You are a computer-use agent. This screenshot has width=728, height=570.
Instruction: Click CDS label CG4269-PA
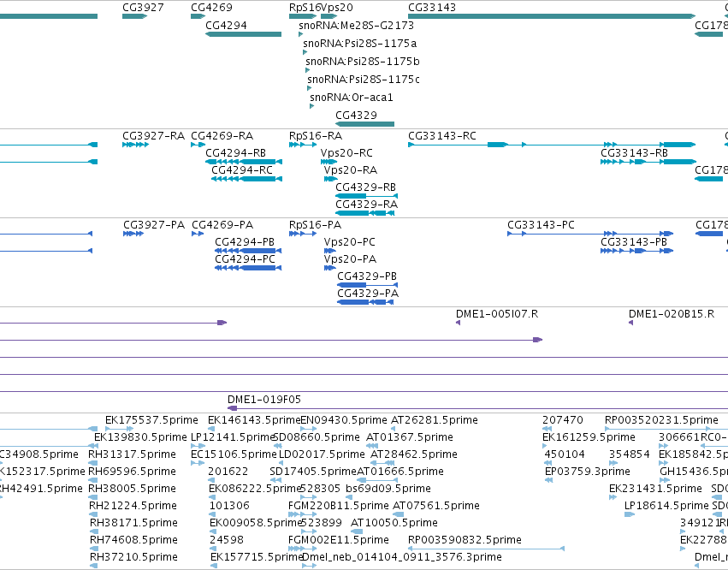[x=222, y=225]
